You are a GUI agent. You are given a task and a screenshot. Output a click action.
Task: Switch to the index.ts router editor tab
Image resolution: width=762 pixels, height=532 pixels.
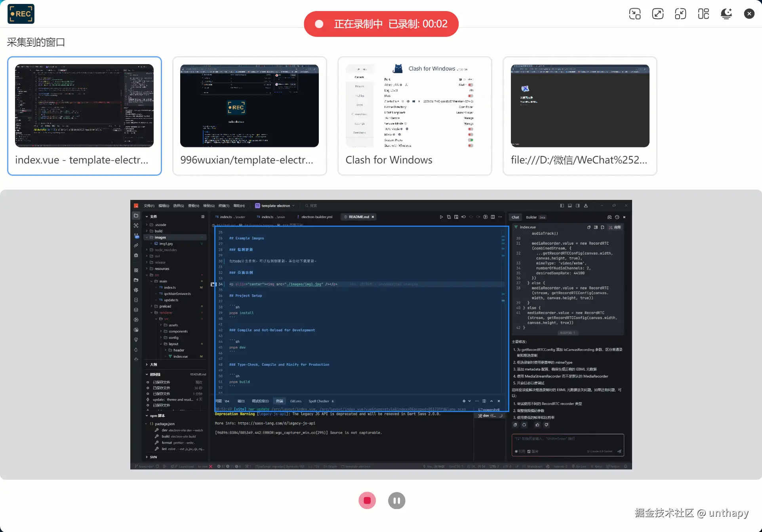[230, 217]
